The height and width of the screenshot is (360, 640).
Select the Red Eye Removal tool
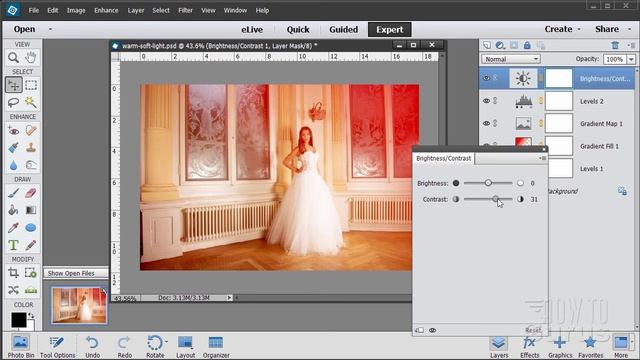point(13,131)
